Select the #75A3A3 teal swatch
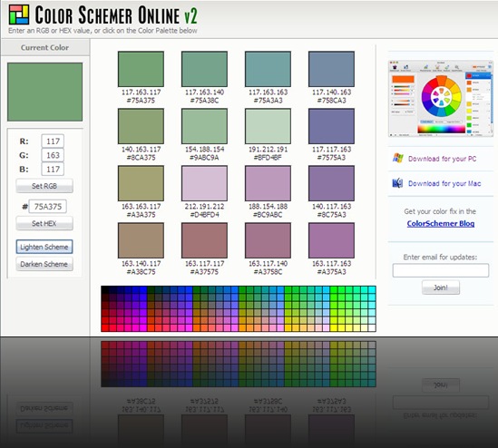The height and width of the screenshot is (448, 498). point(269,69)
